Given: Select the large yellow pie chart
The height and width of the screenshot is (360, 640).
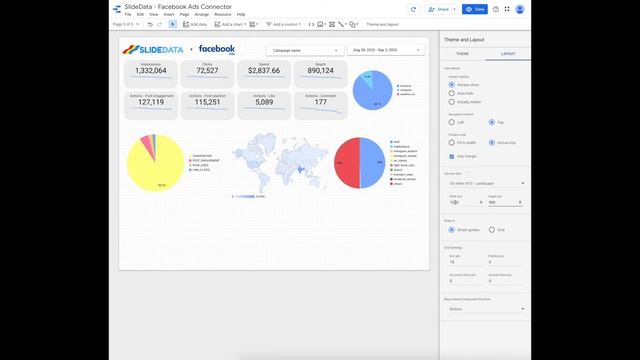Looking at the screenshot, I should 156,163.
